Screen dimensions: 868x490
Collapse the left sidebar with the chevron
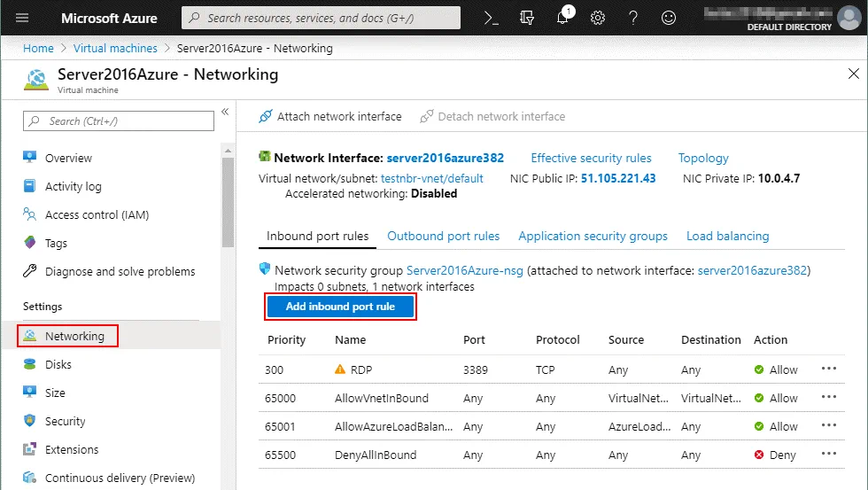(225, 112)
